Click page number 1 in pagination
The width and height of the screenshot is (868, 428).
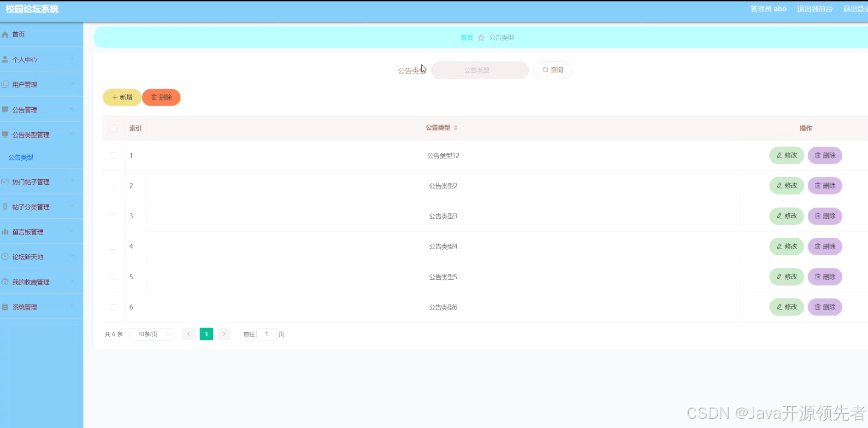[207, 334]
